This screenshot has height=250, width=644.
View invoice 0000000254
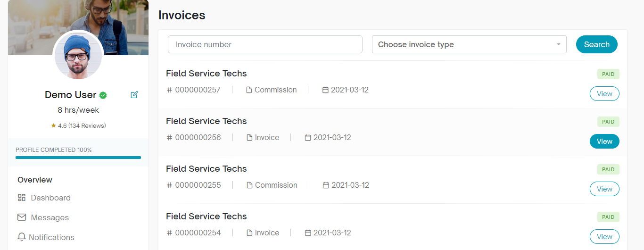(604, 237)
